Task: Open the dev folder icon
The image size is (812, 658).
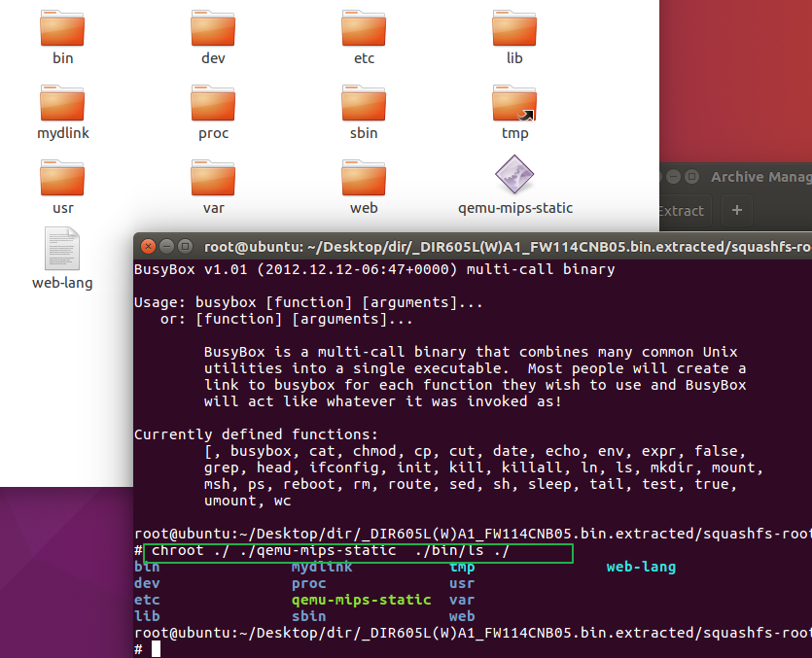Action: click(213, 28)
